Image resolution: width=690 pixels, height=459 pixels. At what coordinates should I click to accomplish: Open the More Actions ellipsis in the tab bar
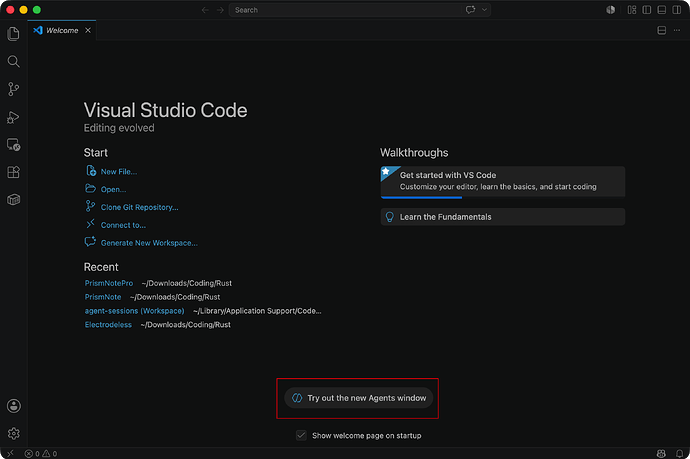point(677,30)
